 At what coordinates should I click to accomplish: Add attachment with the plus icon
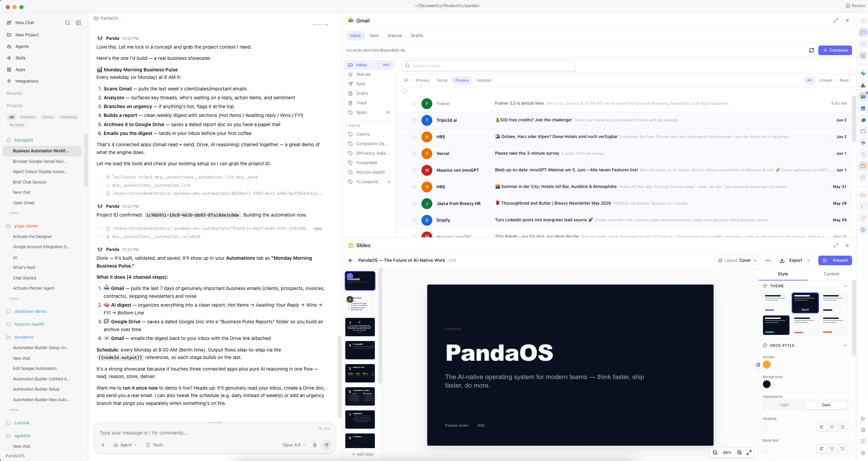click(x=103, y=445)
